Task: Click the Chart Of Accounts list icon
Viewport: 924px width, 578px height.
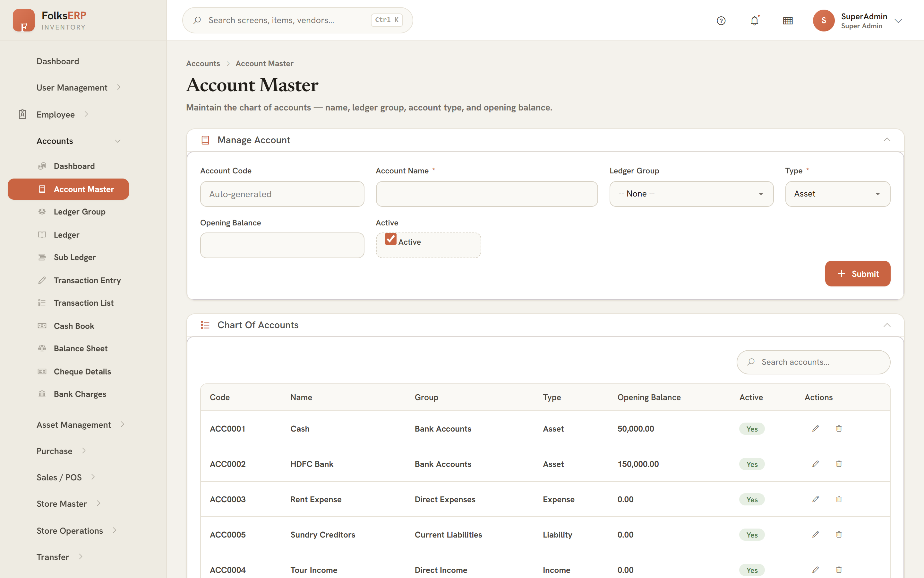Action: tap(205, 325)
